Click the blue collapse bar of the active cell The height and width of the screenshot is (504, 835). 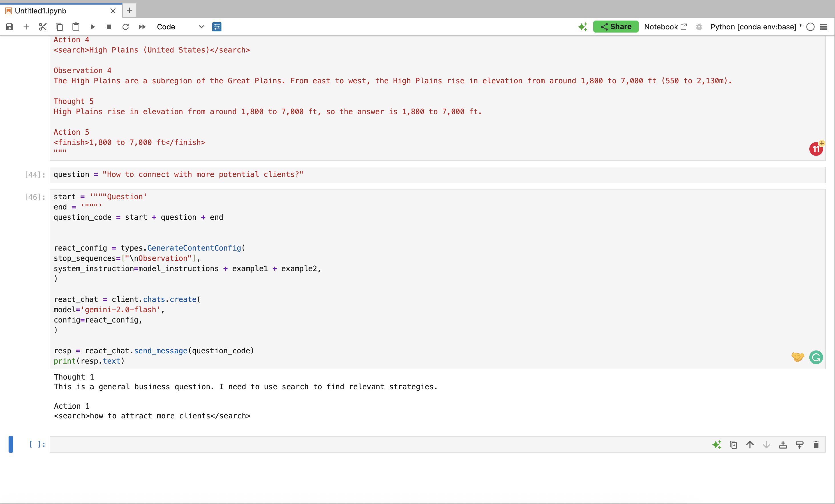pos(11,444)
